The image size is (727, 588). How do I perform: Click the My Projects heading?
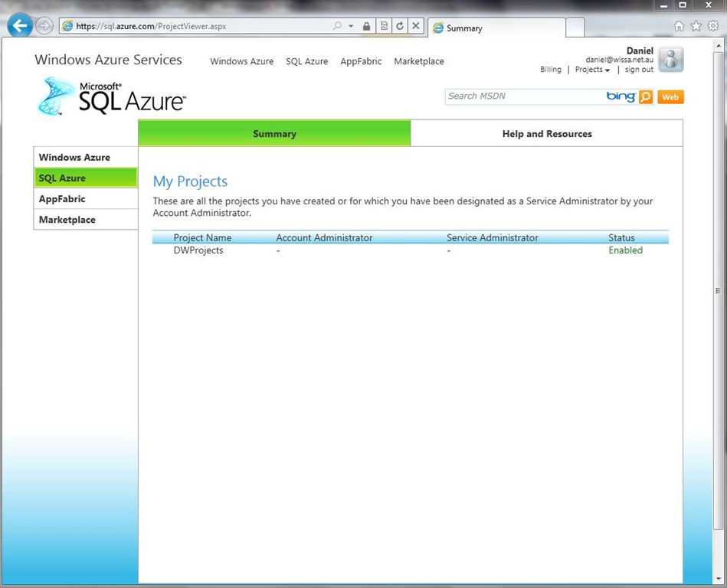click(x=190, y=181)
